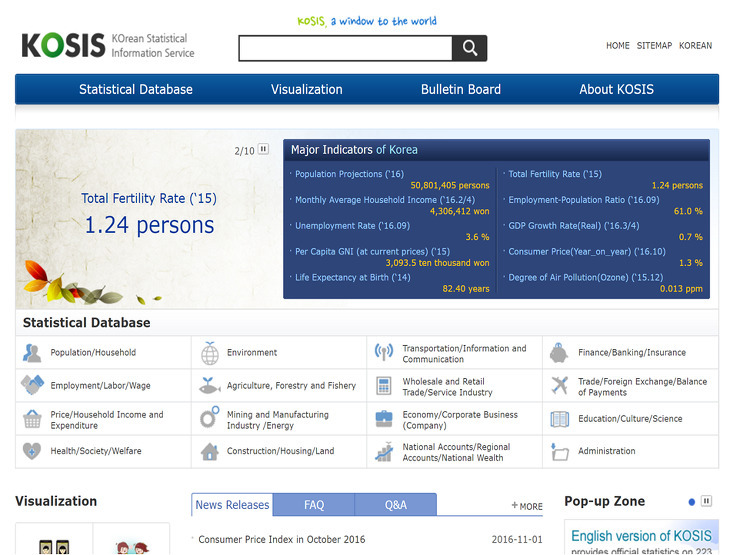
Task: Open Employment-Population Ratio indicator
Action: (x=584, y=200)
